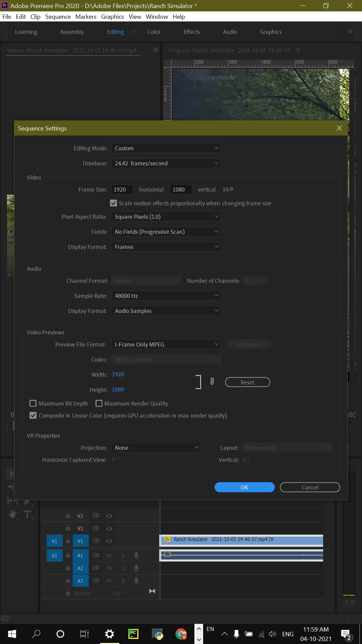This screenshot has height=644, width=362.
Task: Select Ranch Simulator clip on V1
Action: [x=241, y=541]
